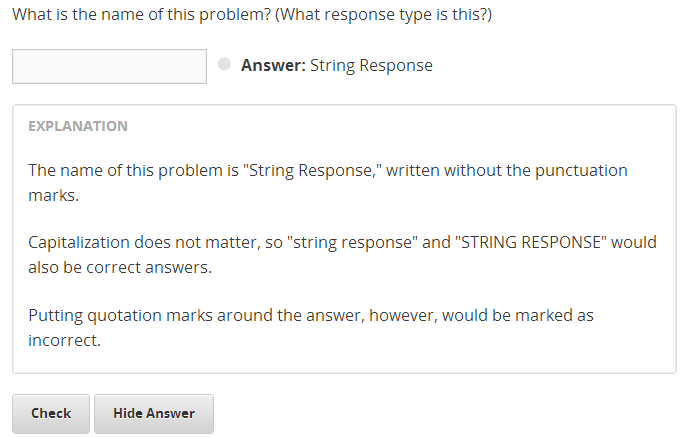Click the bold "Answer:" label
This screenshot has height=437, width=694.
273,66
